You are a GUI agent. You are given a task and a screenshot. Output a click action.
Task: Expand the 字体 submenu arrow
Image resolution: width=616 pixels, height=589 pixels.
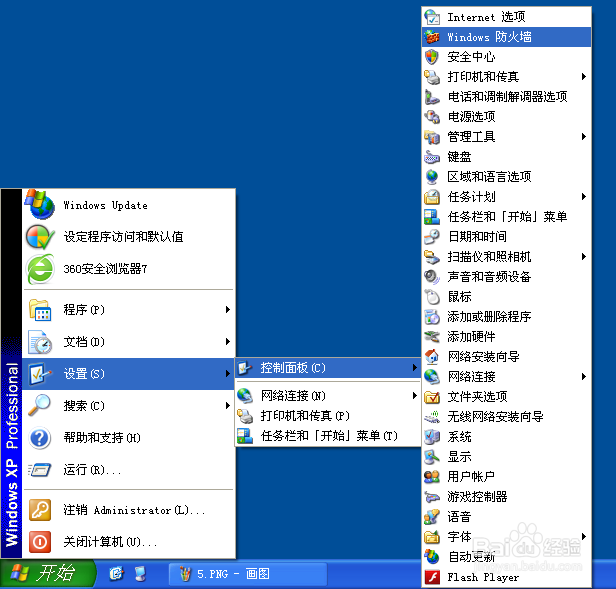coord(584,537)
